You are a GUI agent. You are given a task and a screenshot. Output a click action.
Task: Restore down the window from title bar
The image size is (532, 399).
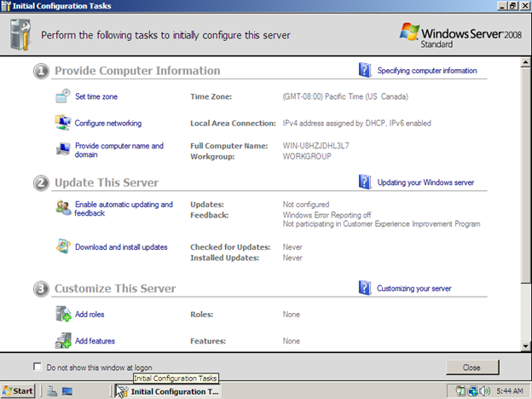tap(513, 6)
